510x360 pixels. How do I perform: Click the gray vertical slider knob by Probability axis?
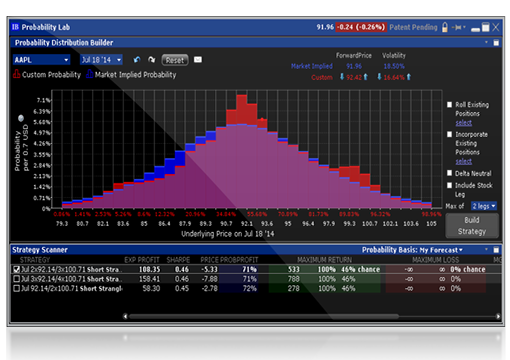tap(21, 118)
